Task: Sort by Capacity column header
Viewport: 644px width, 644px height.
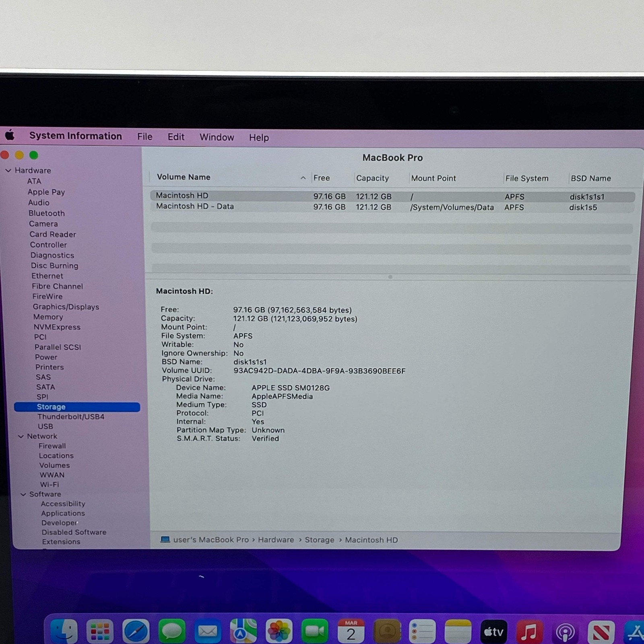Action: [x=372, y=178]
